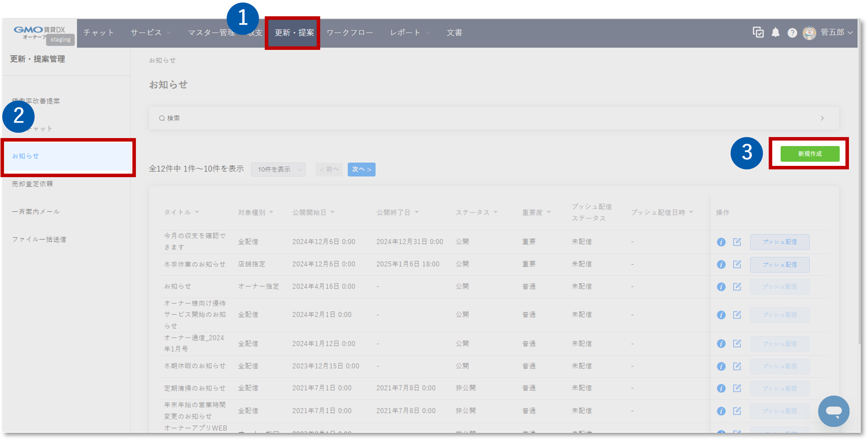This screenshot has height=440, width=868.
Task: Click edit icon for 今月の収支を確認できます row
Action: click(737, 242)
